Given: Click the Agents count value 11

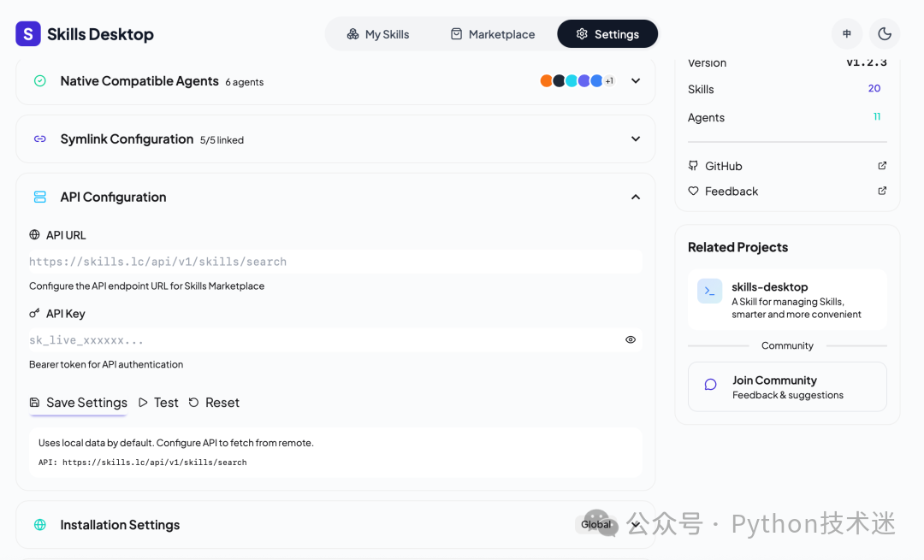Looking at the screenshot, I should coord(877,116).
